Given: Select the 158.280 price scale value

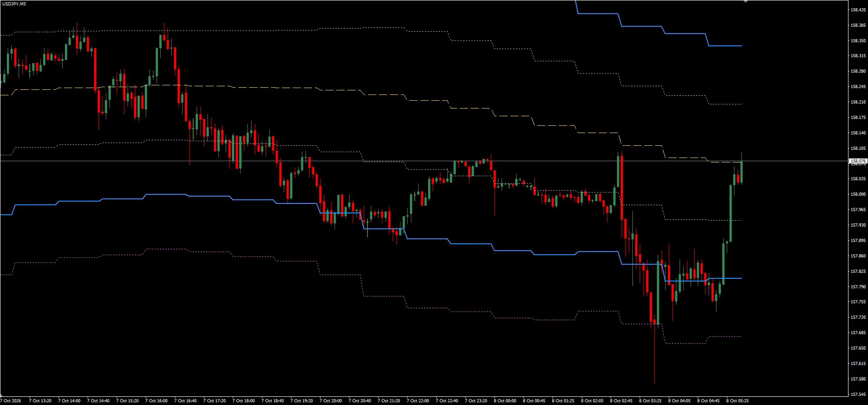Looking at the screenshot, I should (x=858, y=71).
